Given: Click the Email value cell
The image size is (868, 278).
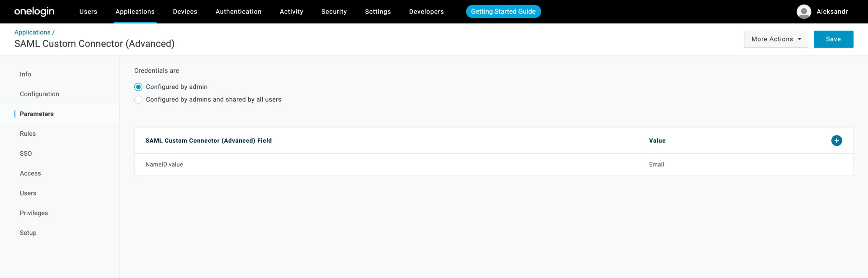Looking at the screenshot, I should [656, 165].
